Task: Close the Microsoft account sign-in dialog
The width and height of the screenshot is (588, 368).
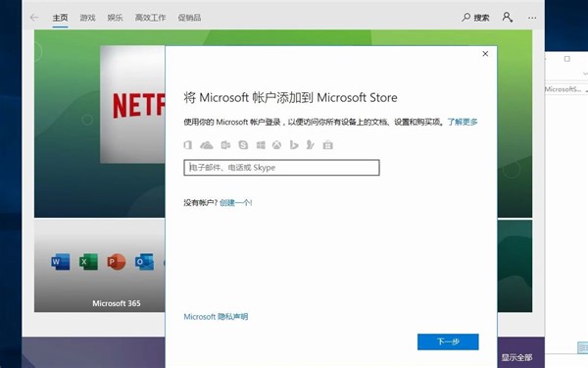Action: (x=485, y=54)
